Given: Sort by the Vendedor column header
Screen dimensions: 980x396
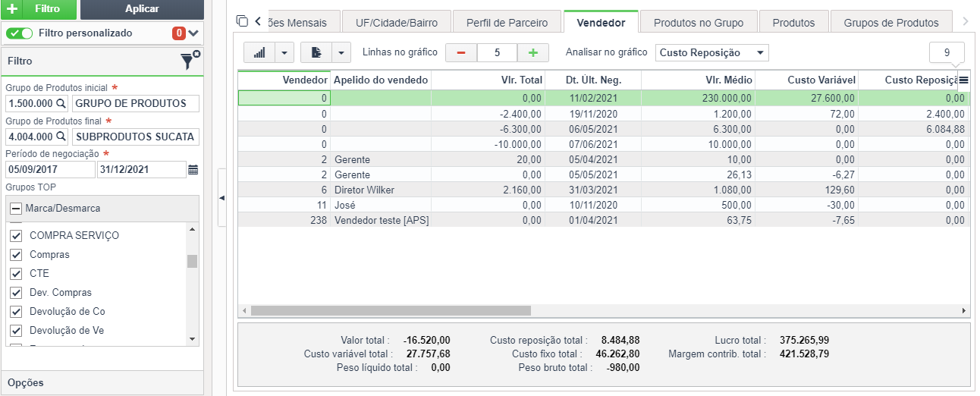Looking at the screenshot, I should click(284, 80).
